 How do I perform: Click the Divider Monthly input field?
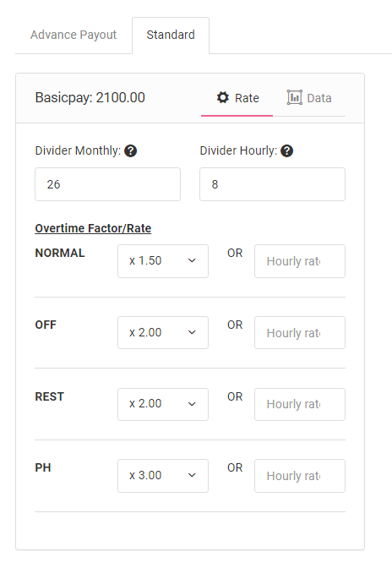pos(107,184)
